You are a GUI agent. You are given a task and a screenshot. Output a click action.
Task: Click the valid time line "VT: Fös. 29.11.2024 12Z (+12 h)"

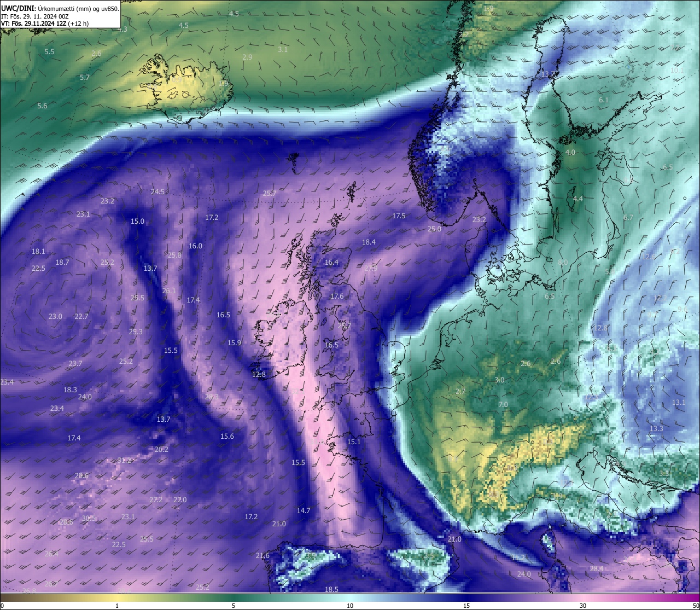(x=45, y=24)
